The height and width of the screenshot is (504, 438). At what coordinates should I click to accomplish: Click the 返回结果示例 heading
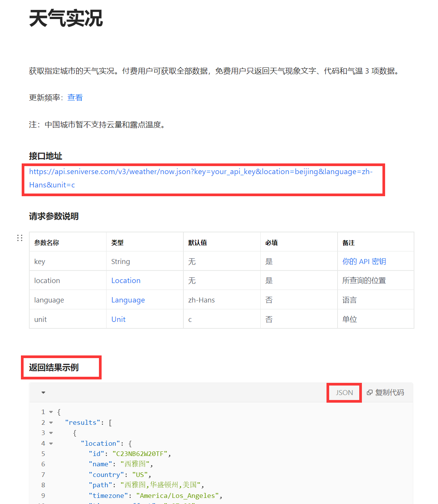pos(54,368)
